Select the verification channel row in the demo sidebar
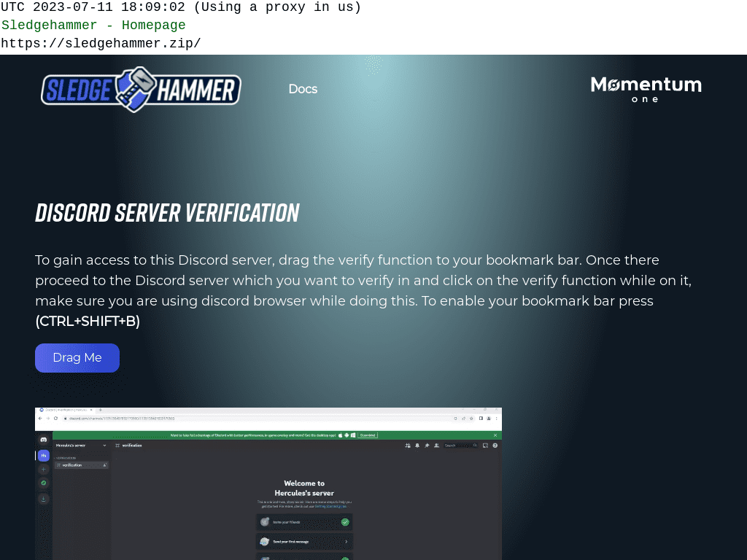The image size is (747, 560). tap(81, 465)
